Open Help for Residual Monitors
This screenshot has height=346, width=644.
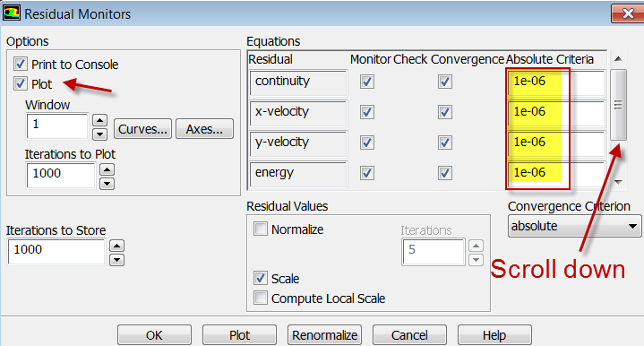click(x=494, y=335)
